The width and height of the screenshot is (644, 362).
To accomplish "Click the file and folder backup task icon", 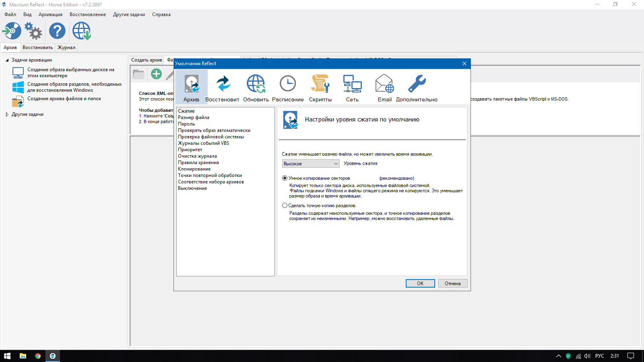I will [x=18, y=102].
